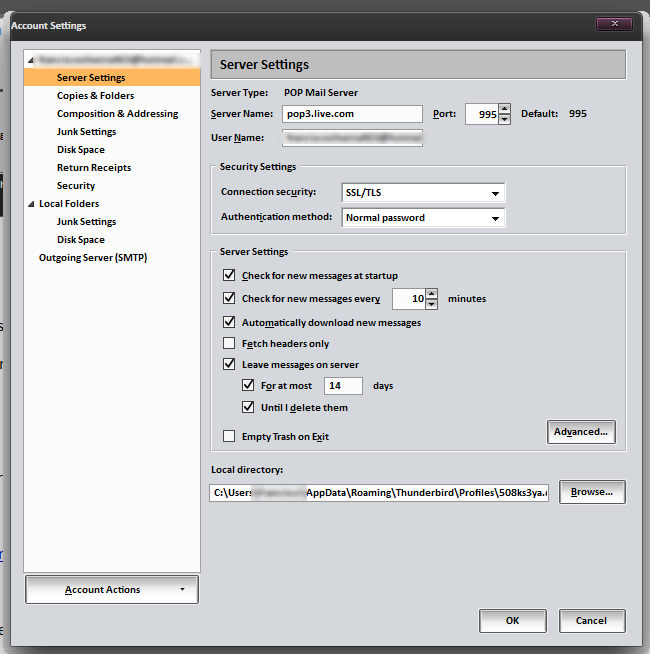Screen dimensions: 650x654
Task: Open Copies & Folders settings
Action: pyautogui.click(x=96, y=96)
